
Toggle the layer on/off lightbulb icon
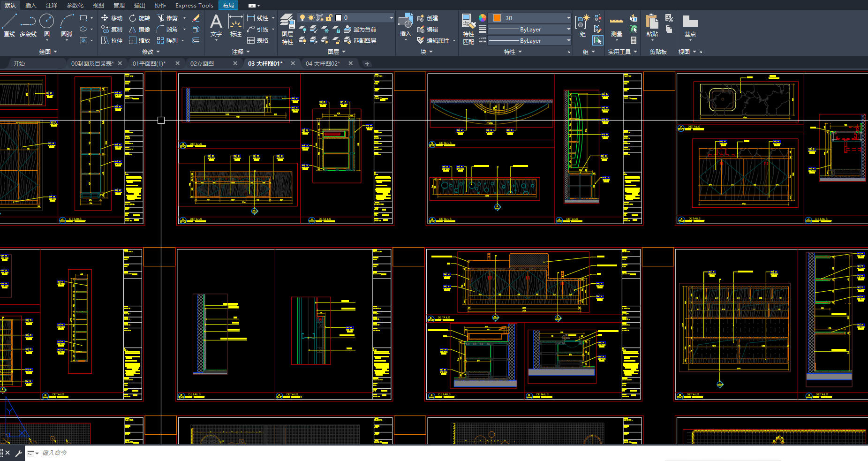point(302,18)
